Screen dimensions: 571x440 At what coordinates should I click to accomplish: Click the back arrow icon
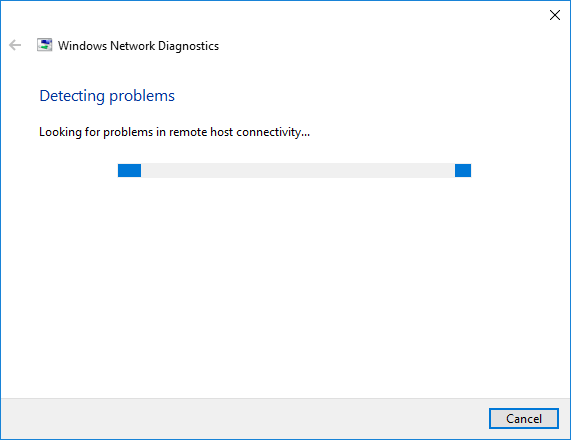click(x=15, y=45)
